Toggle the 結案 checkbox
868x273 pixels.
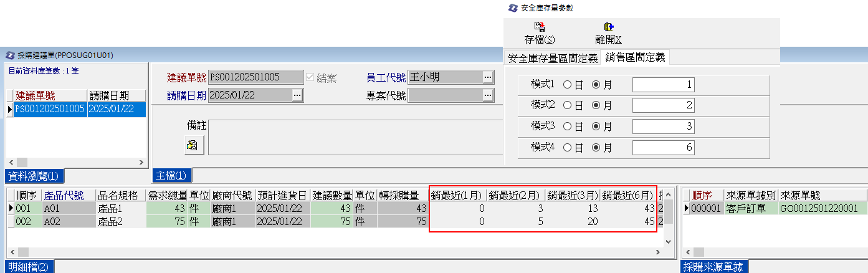point(310,78)
